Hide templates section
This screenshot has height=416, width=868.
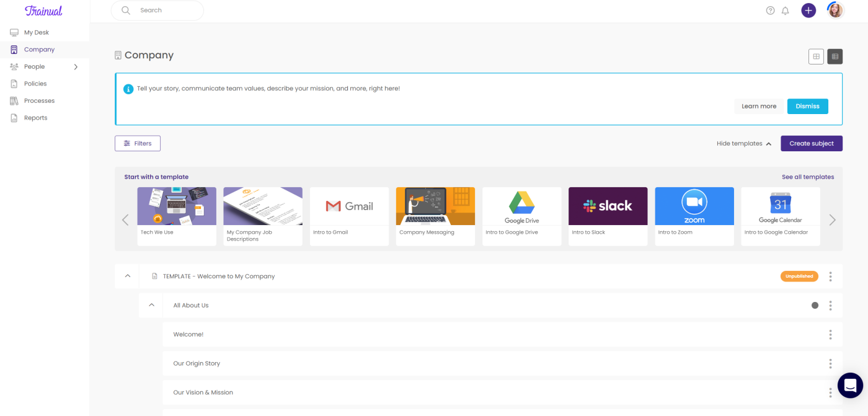coord(744,143)
